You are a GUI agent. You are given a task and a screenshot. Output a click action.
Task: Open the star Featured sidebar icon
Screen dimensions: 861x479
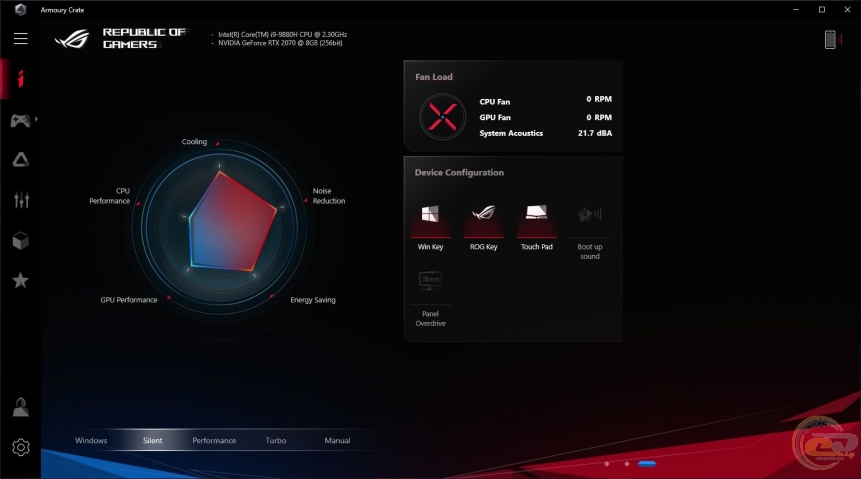20,280
